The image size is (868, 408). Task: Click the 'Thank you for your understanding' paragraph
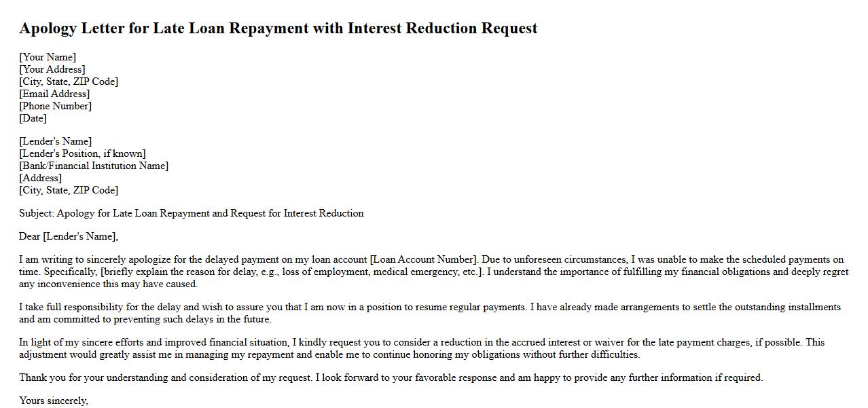pos(391,377)
